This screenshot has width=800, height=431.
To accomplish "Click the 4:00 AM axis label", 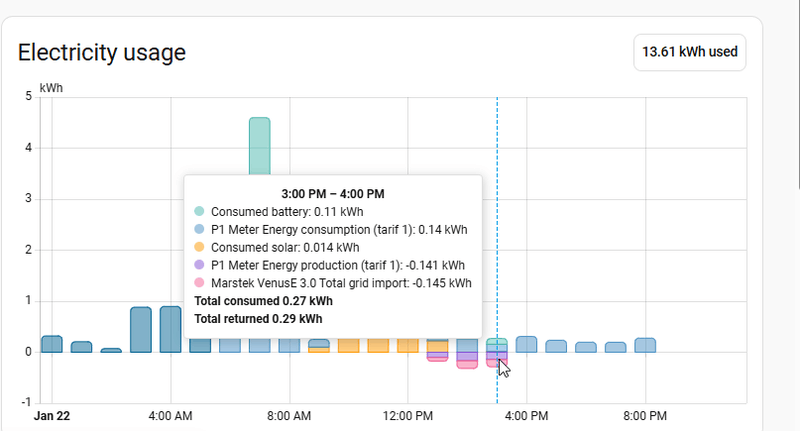I will click(x=170, y=414).
